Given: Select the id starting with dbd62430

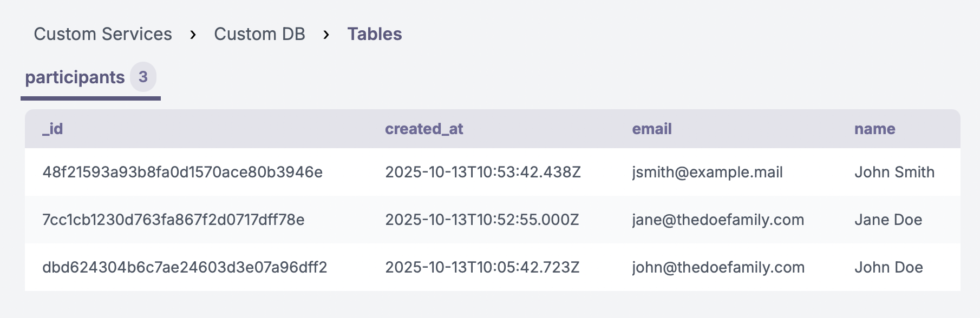Looking at the screenshot, I should point(185,267).
